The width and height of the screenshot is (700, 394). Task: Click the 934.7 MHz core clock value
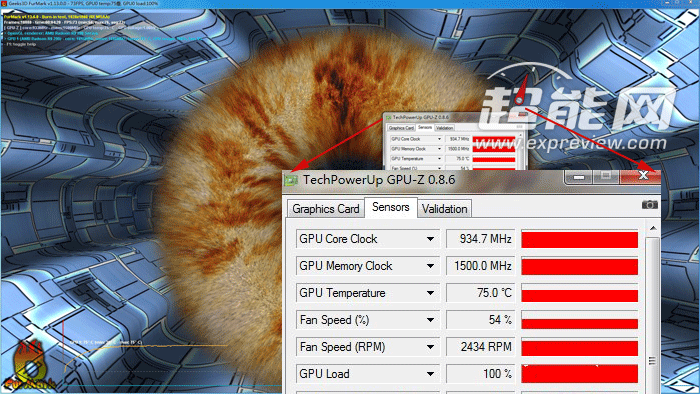pos(480,239)
